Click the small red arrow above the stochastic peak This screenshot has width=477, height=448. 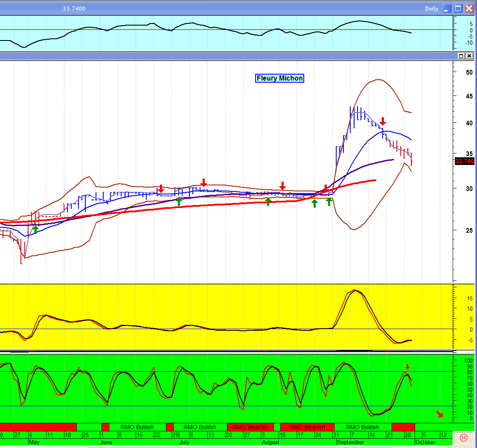(x=407, y=367)
